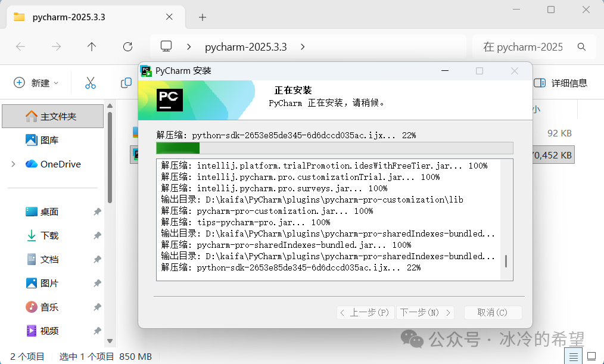Refresh the File Explorer folder view
Image resolution: width=604 pixels, height=364 pixels.
pos(127,47)
